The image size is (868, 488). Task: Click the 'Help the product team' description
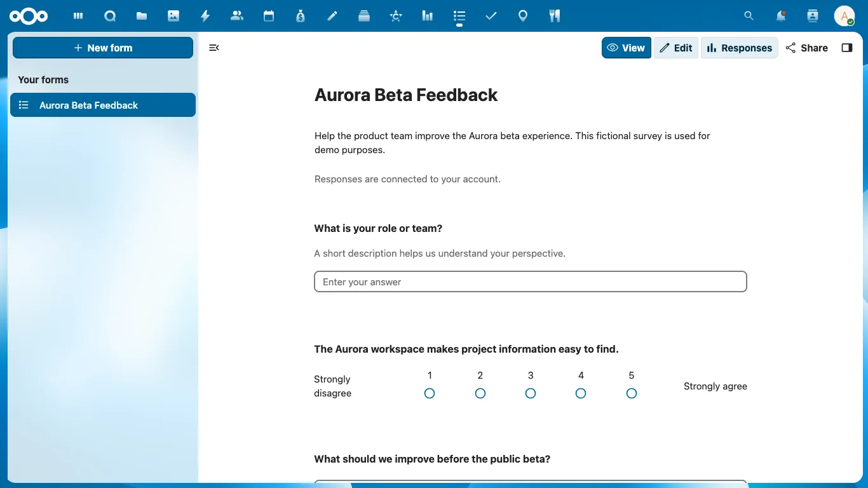point(512,142)
